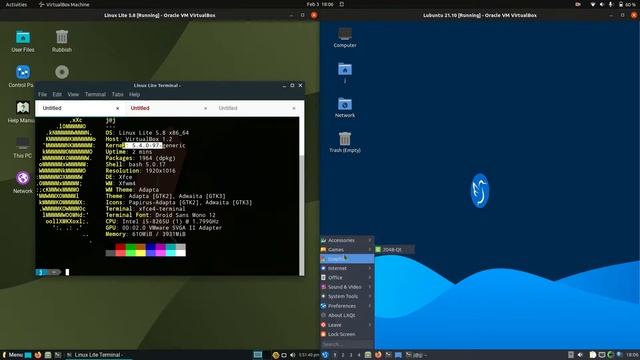Close the second Untitled terminal tab
Viewport: 640px width, 360px height.
tap(205, 108)
